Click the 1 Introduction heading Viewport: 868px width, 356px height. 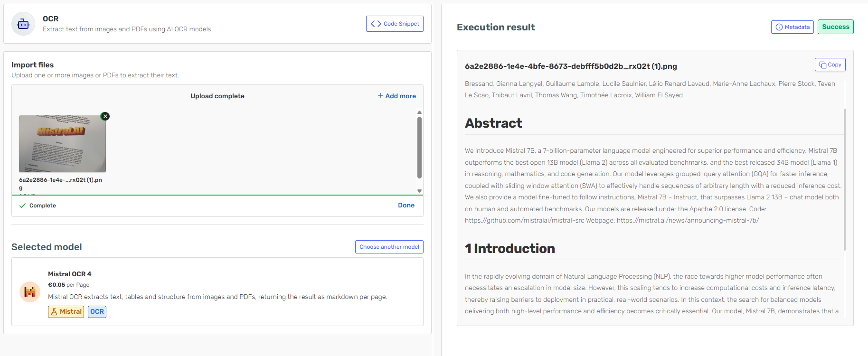510,249
